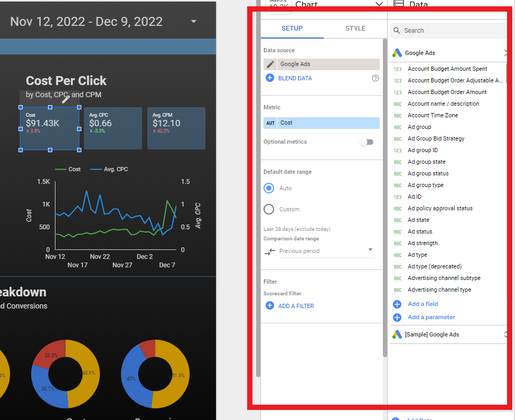Select the Custom date range radio button
516x420 pixels.
(269, 209)
